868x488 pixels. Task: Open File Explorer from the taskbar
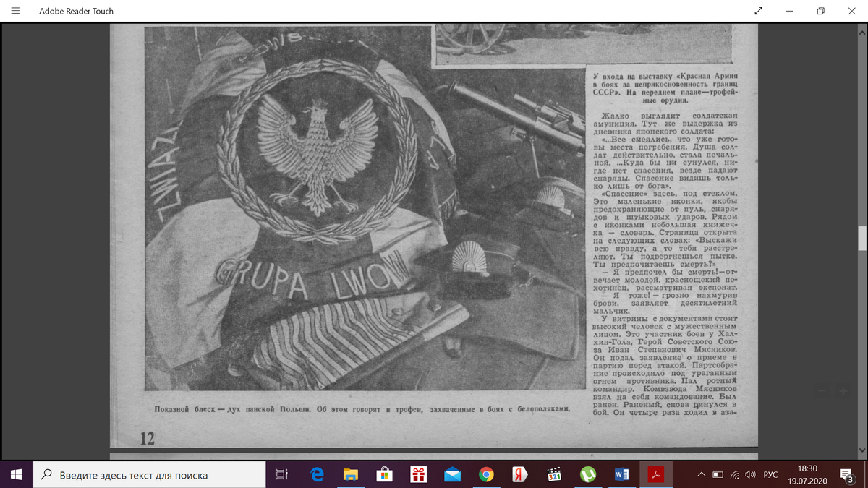[350, 475]
